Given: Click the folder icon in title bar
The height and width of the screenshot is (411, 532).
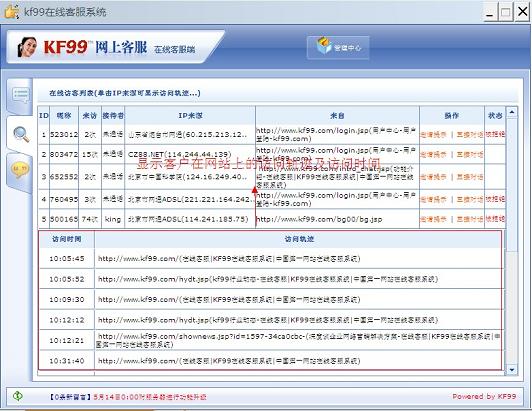Looking at the screenshot, I should click(x=11, y=12).
